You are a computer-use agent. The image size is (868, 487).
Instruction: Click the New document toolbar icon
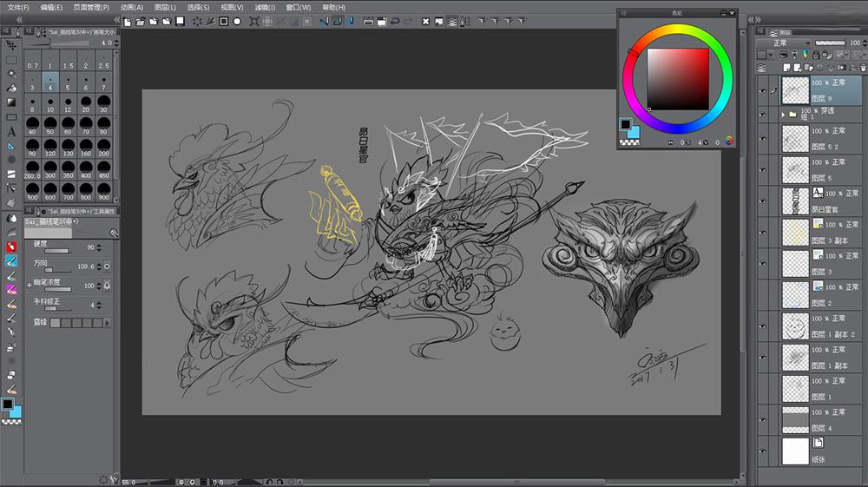(x=128, y=22)
